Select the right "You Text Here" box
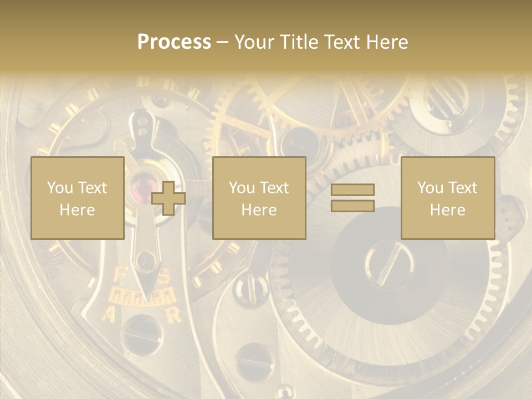This screenshot has height=399, width=532. click(448, 198)
